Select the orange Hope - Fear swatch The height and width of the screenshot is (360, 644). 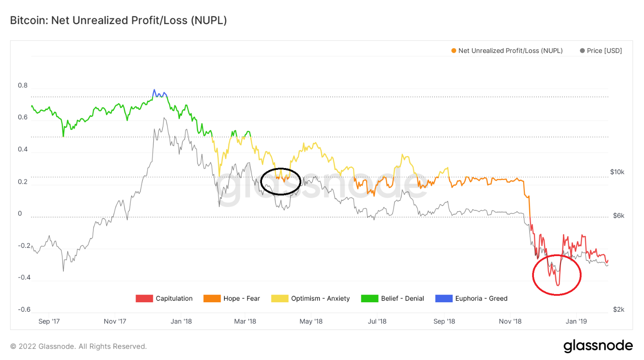pyautogui.click(x=212, y=298)
